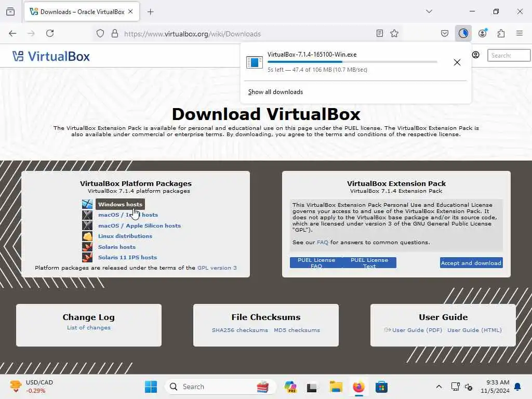Open the FAQ link in Extension Pack

tap(322, 242)
